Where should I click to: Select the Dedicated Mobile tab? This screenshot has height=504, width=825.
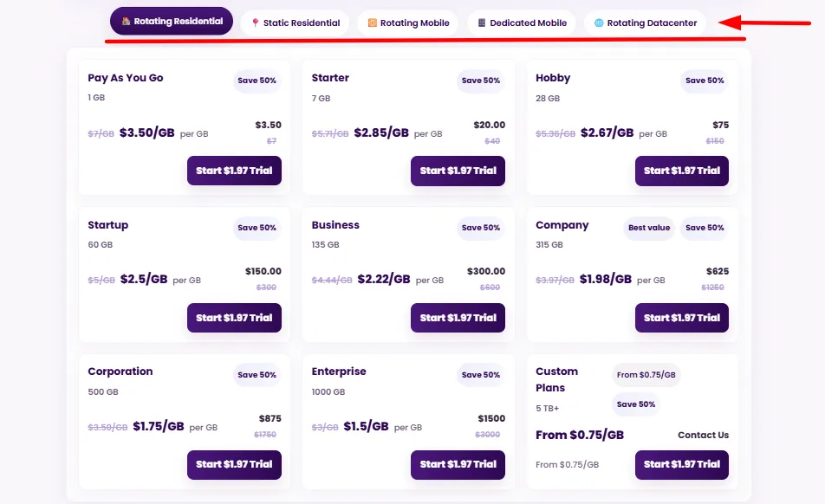pyautogui.click(x=522, y=22)
